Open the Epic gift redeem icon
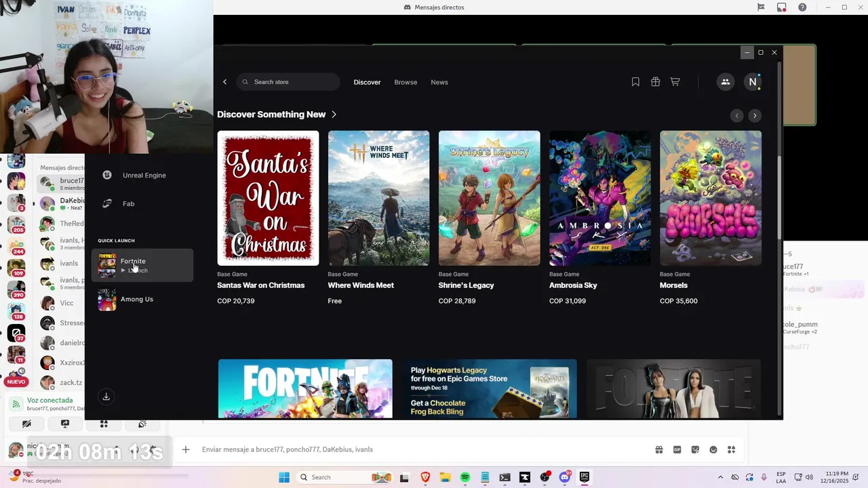868x488 pixels. [x=655, y=82]
